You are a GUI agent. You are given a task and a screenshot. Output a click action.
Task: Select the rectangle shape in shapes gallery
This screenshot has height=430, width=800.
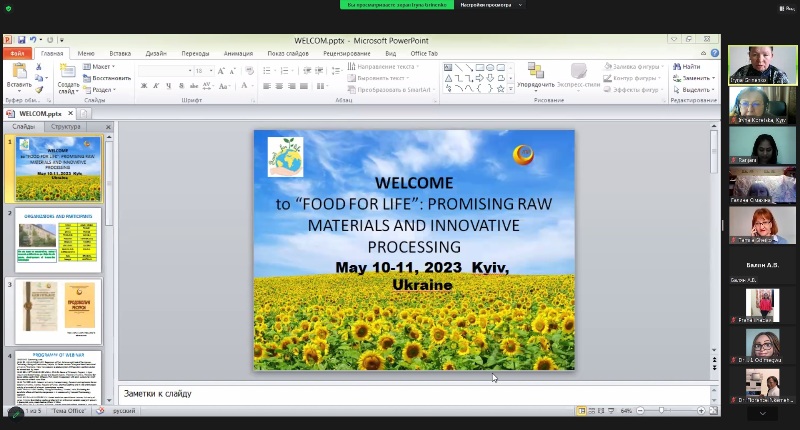tap(480, 67)
